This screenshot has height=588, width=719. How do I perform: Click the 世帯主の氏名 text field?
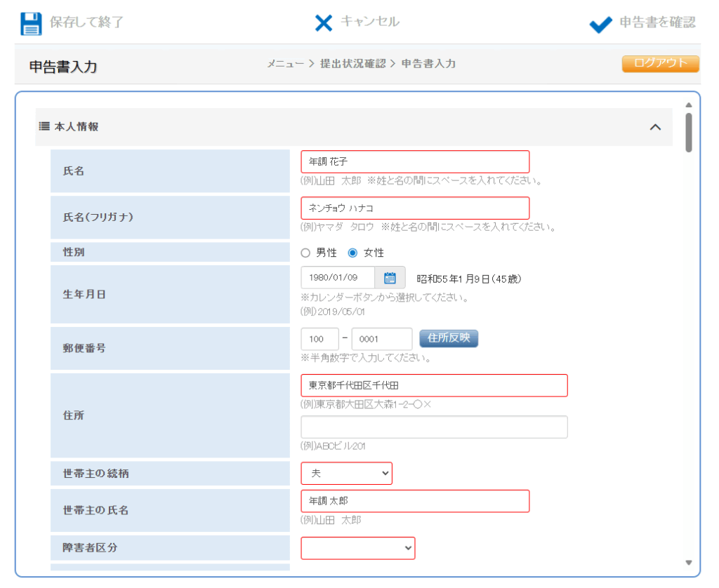(x=414, y=501)
